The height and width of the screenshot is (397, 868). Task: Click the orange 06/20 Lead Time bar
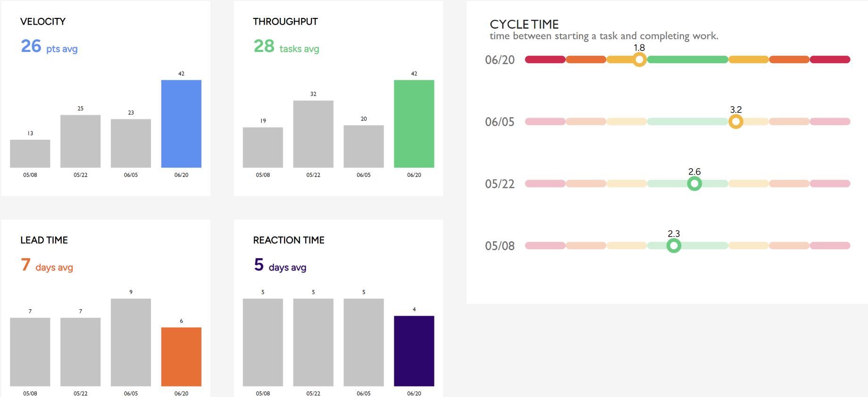click(181, 356)
